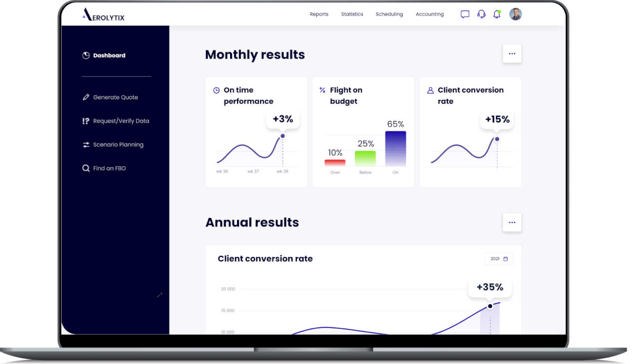
Task: Click the Aerolytix logo
Action: 104,15
